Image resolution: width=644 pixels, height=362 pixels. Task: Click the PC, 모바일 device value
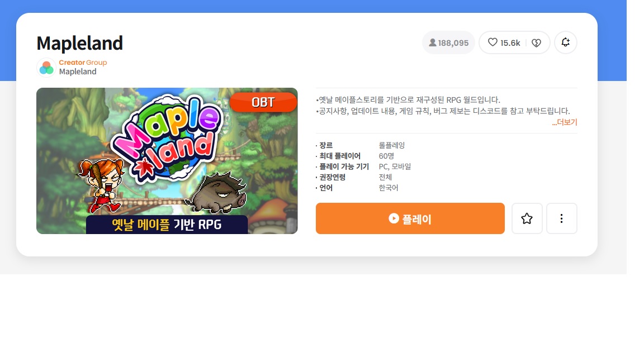pyautogui.click(x=395, y=166)
